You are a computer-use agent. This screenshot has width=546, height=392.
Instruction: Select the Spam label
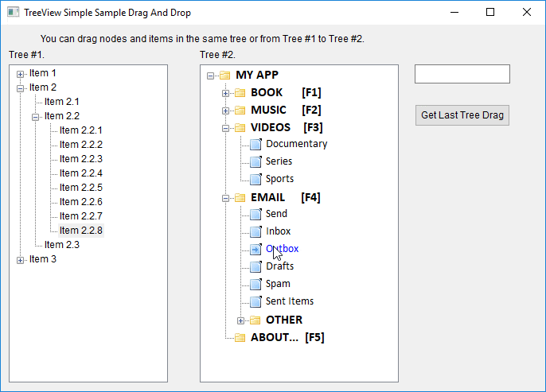(278, 284)
